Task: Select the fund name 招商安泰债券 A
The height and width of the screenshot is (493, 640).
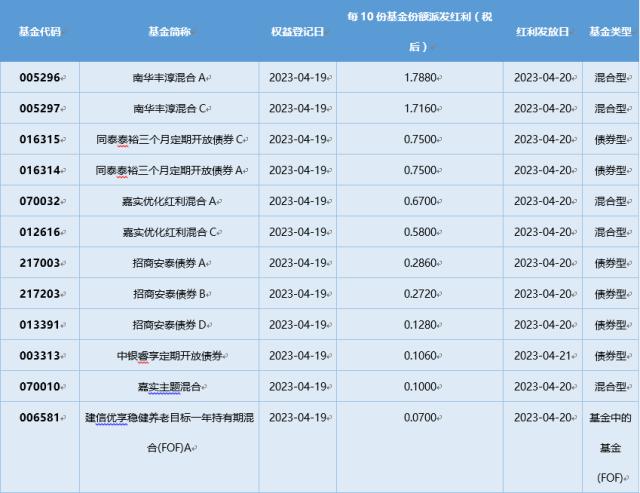Action: click(169, 263)
